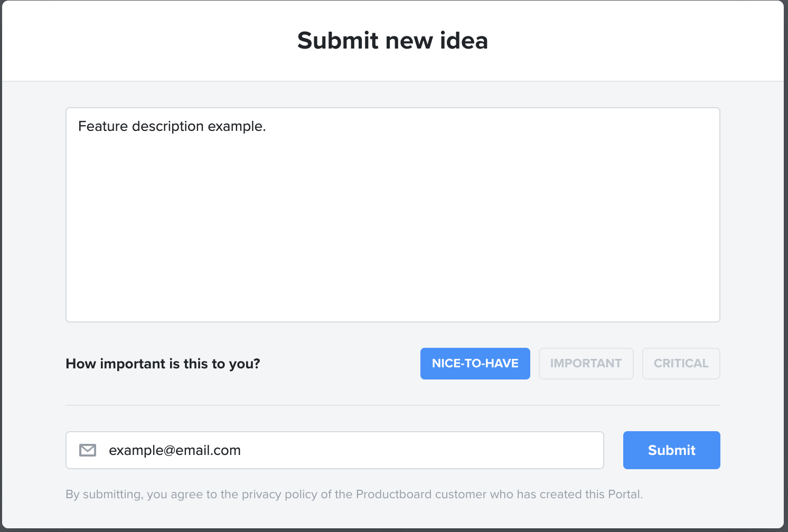Click inside the feature description text area
788x532 pixels.
(x=392, y=215)
